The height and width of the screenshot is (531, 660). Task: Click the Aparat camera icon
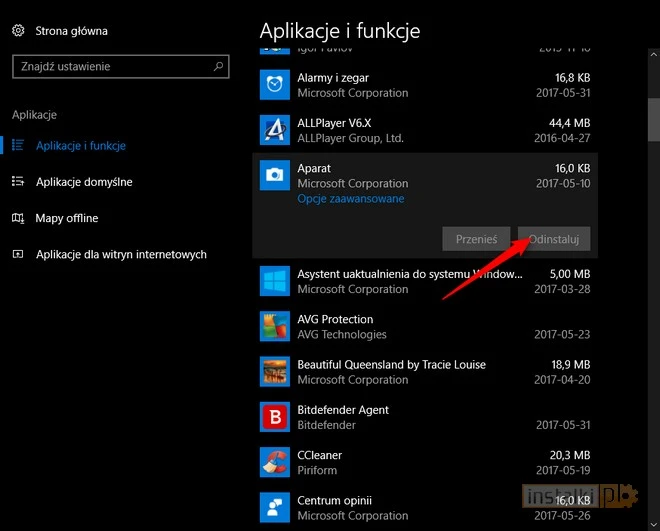coord(274,175)
